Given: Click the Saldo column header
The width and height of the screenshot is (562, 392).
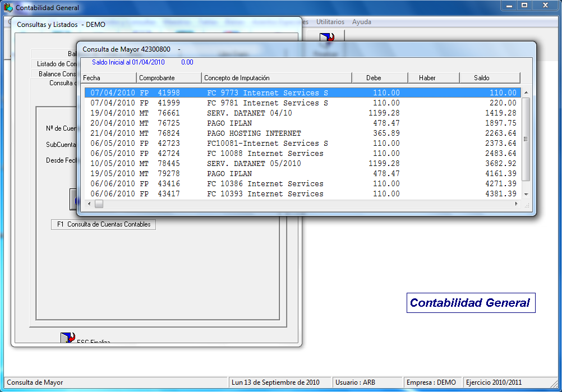Looking at the screenshot, I should click(489, 78).
